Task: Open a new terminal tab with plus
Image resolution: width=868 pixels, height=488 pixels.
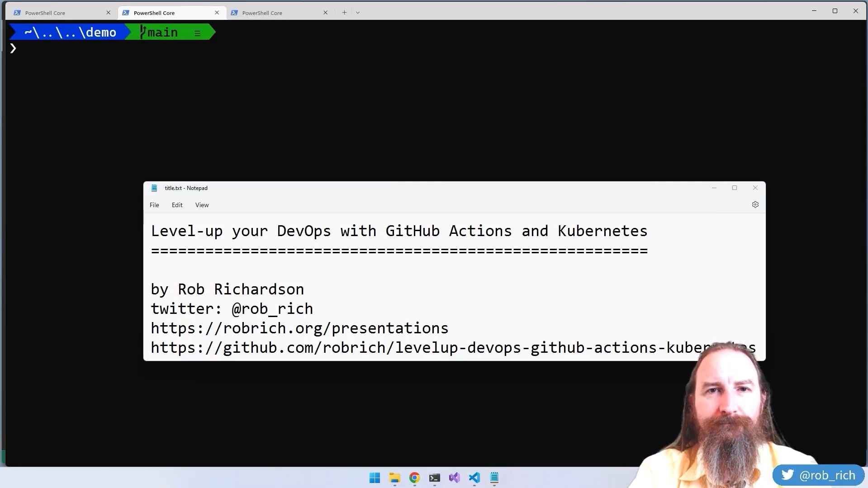Action: pos(344,13)
